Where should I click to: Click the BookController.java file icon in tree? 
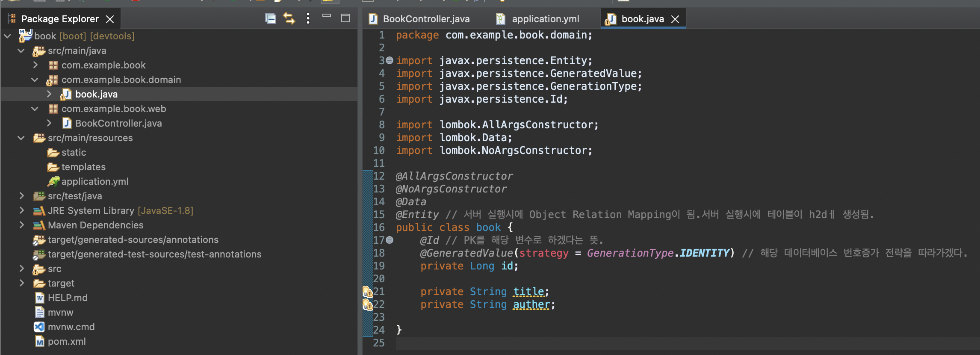(x=67, y=123)
